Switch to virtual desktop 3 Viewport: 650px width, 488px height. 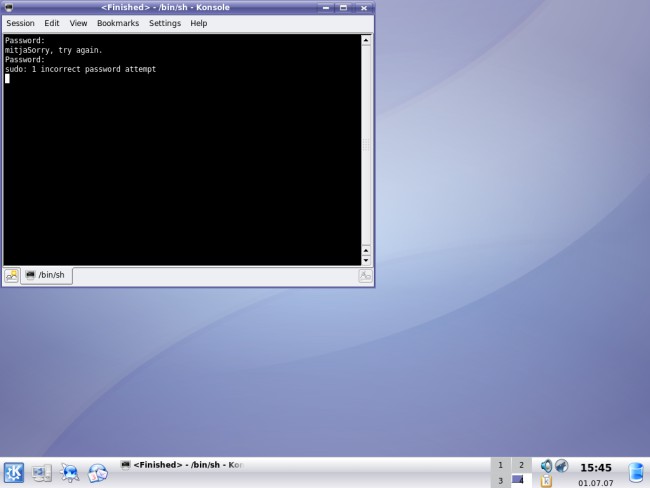[501, 481]
